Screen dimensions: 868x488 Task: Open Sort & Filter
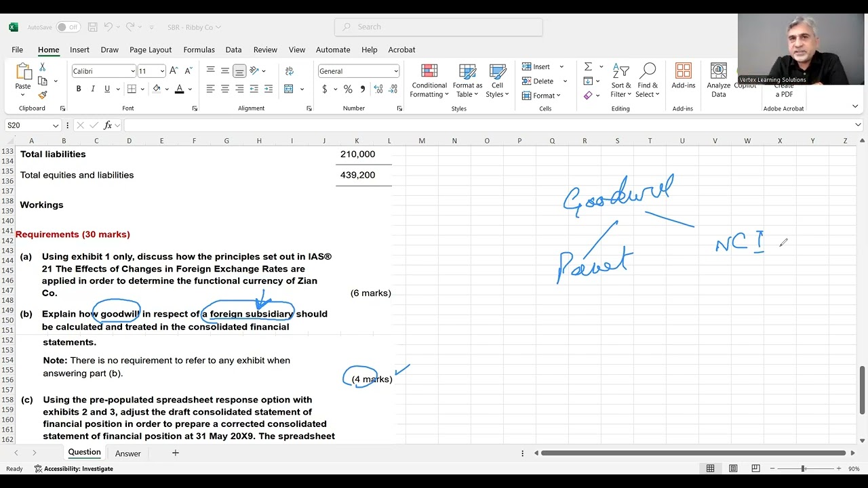click(621, 81)
